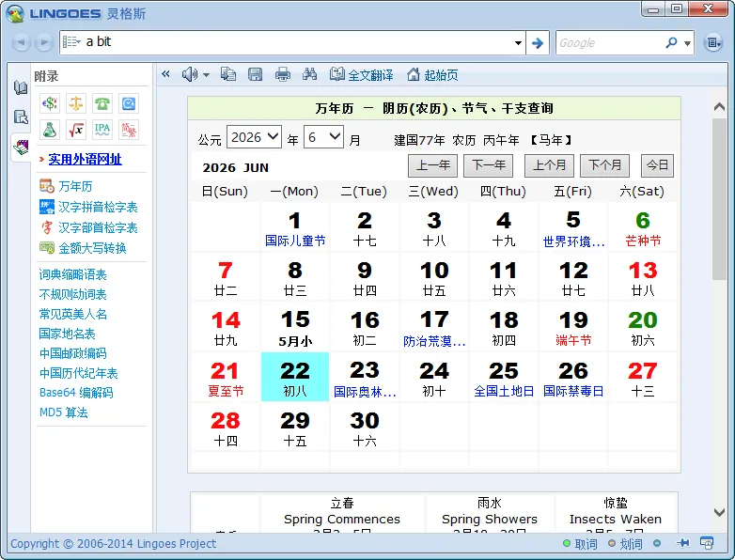Open the index search sidebar tab
Screen dimensions: 735x560
pos(21,117)
